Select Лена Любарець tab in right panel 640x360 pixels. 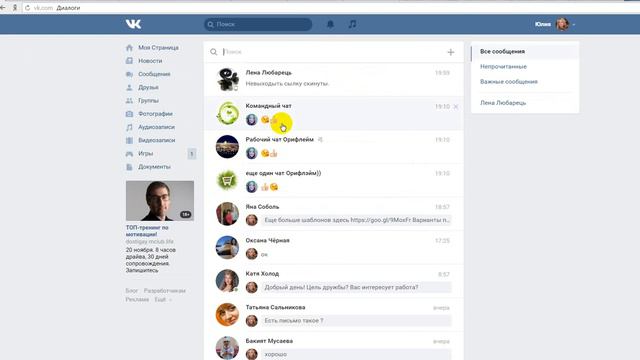point(525,103)
